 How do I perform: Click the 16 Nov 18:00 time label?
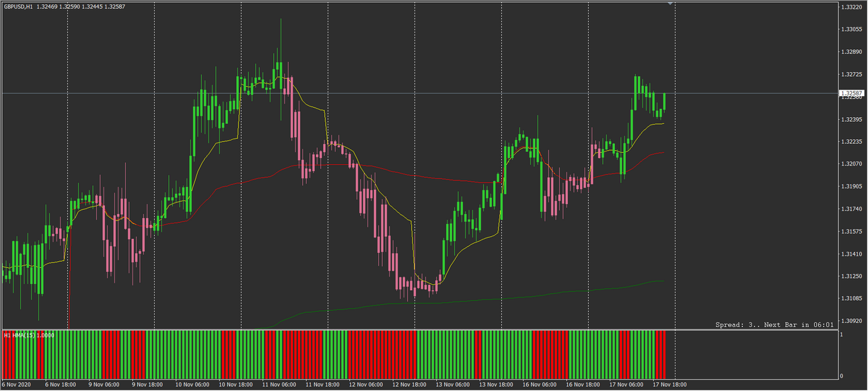[x=583, y=385]
